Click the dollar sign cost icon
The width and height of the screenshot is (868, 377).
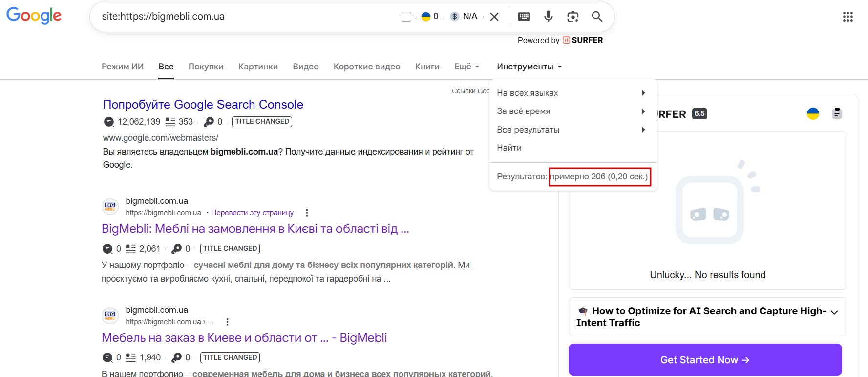click(x=455, y=17)
